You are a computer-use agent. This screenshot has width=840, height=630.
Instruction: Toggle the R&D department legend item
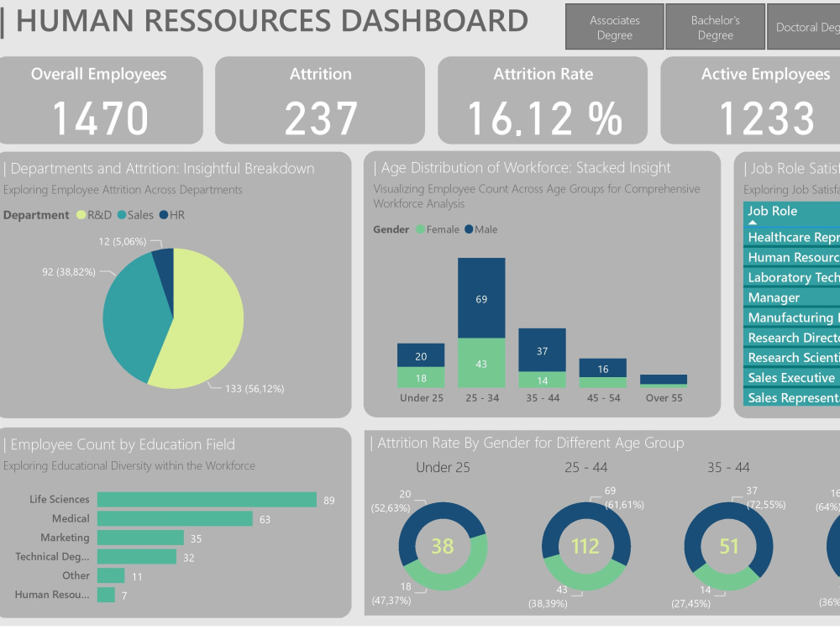[96, 214]
